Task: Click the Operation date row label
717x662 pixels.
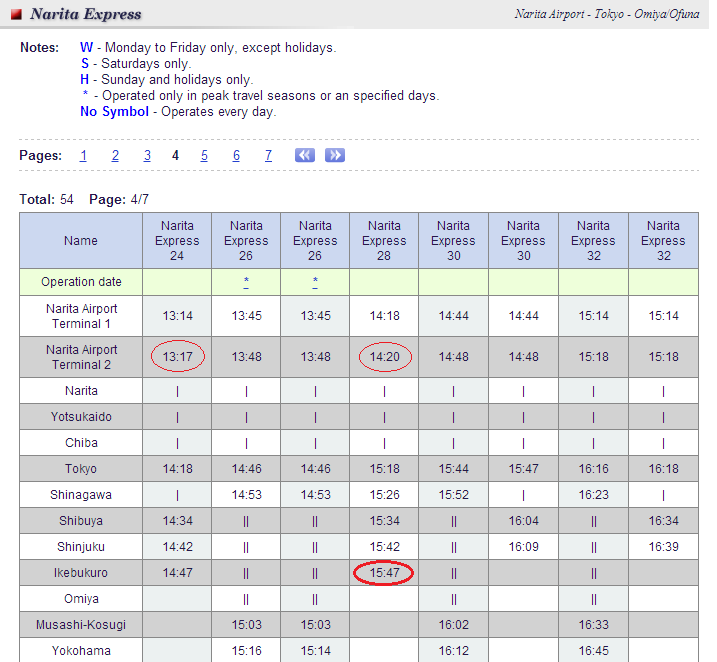Action: pyautogui.click(x=81, y=282)
